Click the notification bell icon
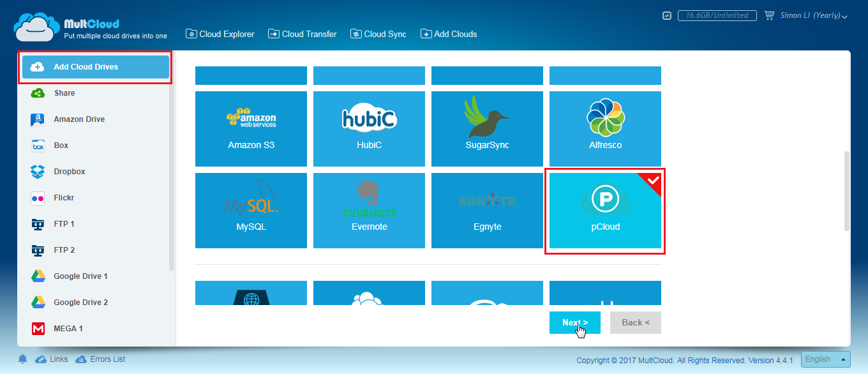This screenshot has width=868, height=374. pyautogui.click(x=23, y=359)
